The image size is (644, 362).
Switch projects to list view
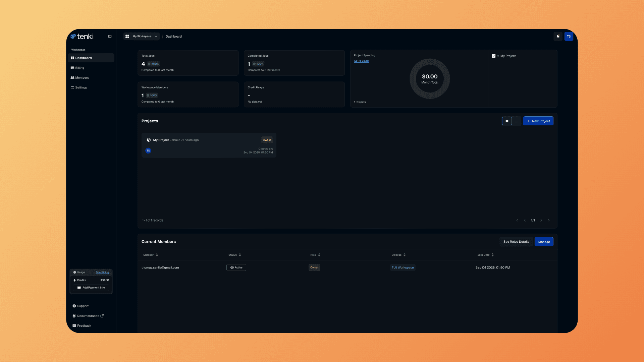pos(516,121)
